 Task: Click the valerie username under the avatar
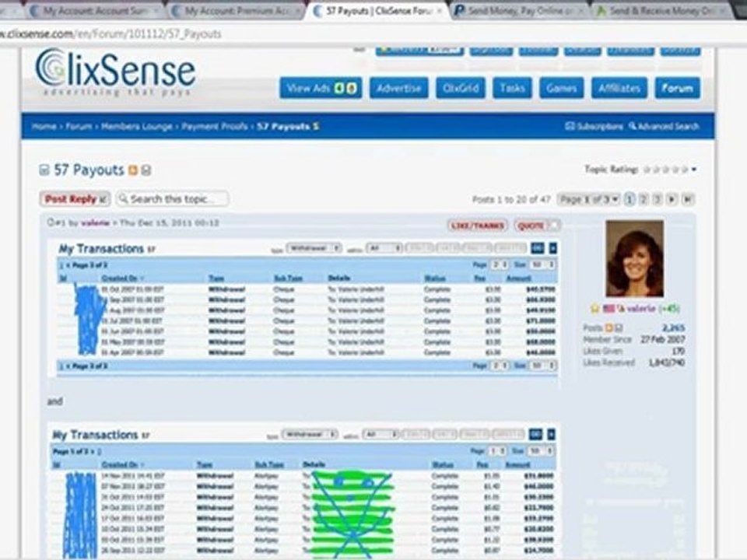pyautogui.click(x=641, y=309)
